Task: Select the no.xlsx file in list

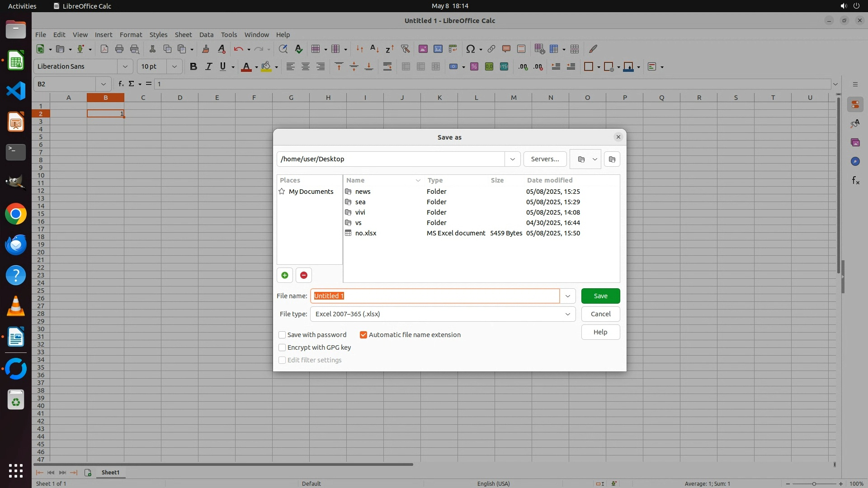Action: pos(365,233)
